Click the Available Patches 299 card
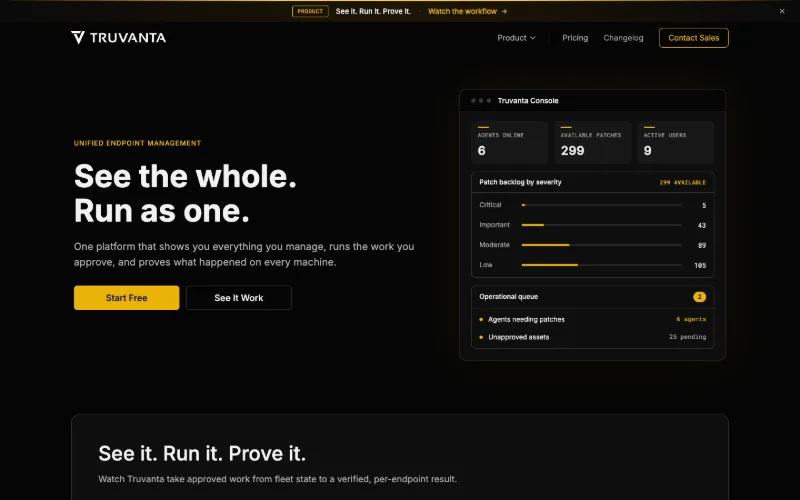Screen dimensions: 800x500 pyautogui.click(x=592, y=142)
